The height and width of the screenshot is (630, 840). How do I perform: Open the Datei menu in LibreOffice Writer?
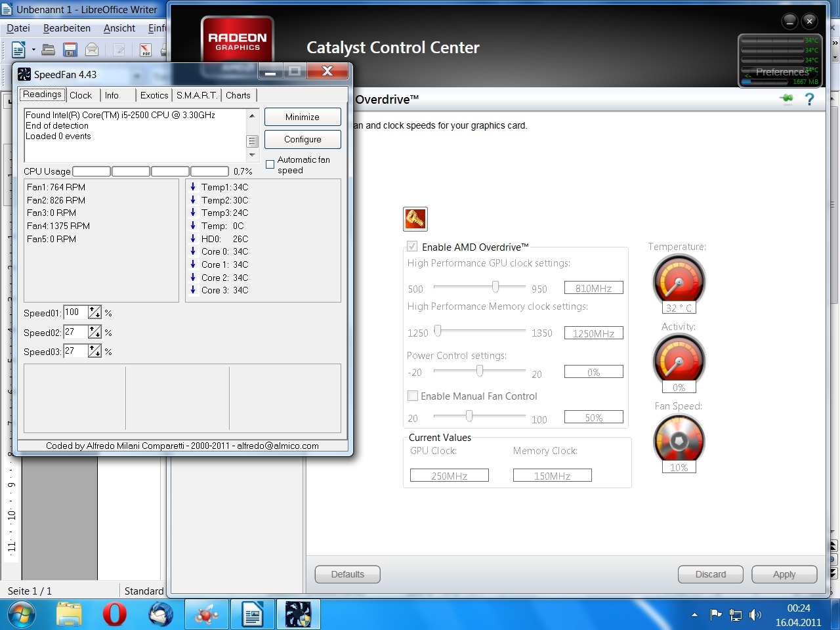(x=18, y=28)
